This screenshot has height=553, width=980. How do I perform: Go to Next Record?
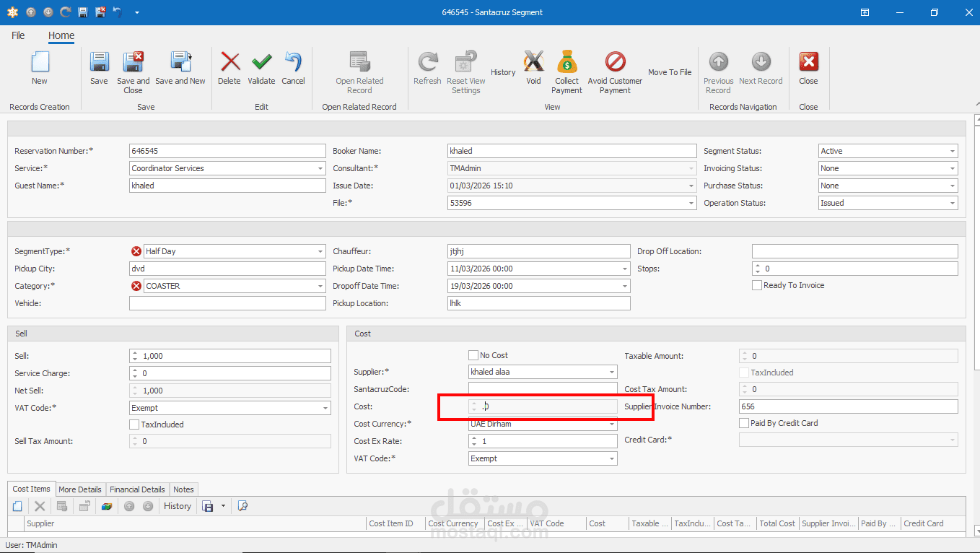pyautogui.click(x=761, y=68)
